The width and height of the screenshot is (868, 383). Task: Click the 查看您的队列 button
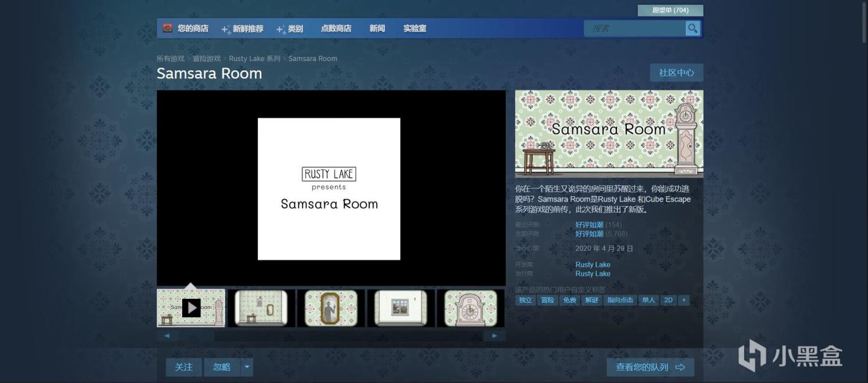(x=650, y=367)
